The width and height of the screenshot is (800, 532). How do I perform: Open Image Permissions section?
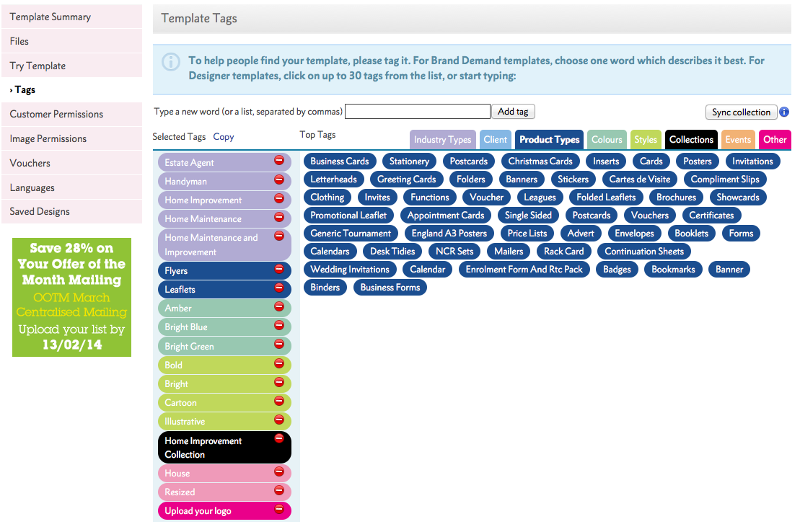click(72, 138)
